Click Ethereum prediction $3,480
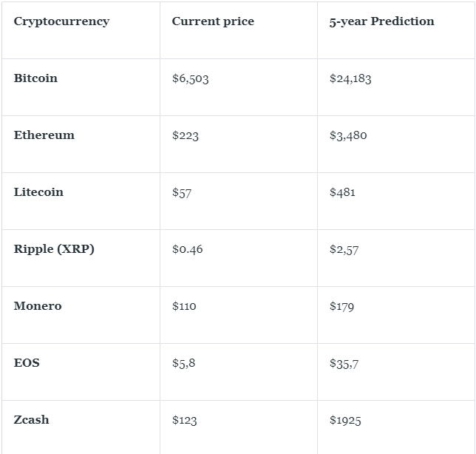Viewport: 476px width, 454px height. (348, 136)
